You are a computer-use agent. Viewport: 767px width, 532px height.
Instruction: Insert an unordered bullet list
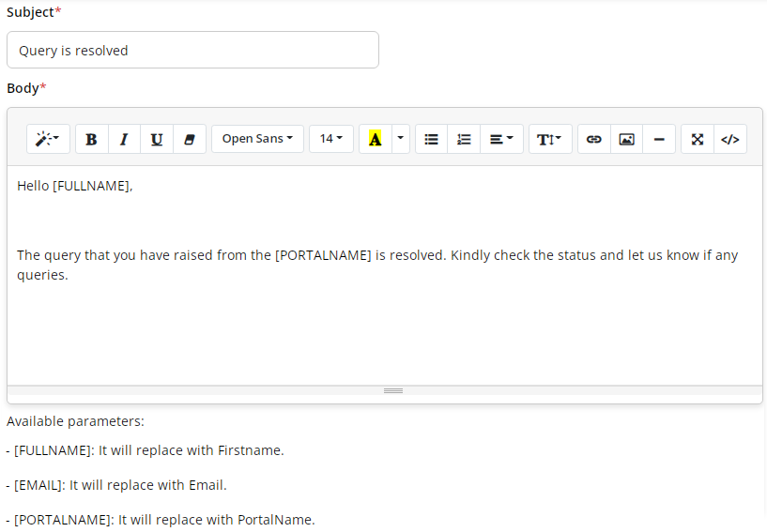(x=431, y=139)
